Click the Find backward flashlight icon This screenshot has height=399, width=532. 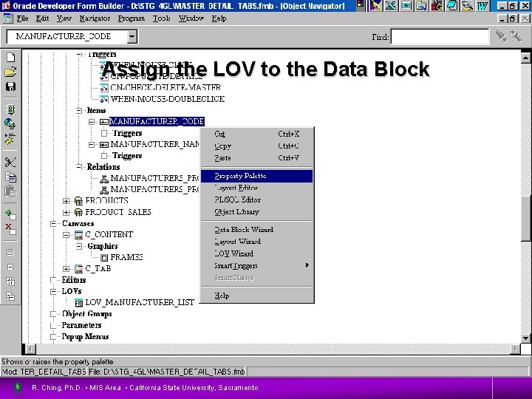click(x=516, y=36)
